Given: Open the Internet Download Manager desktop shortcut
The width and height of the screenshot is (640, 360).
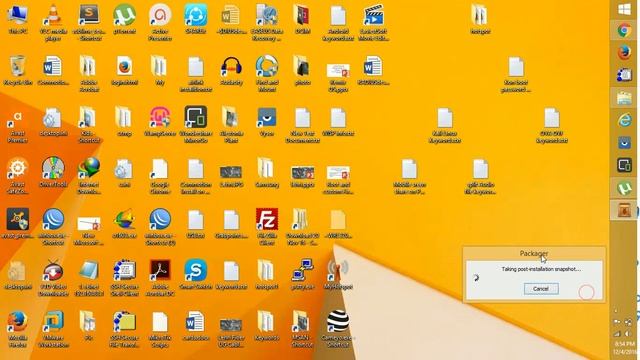Looking at the screenshot, I should coord(89,176).
